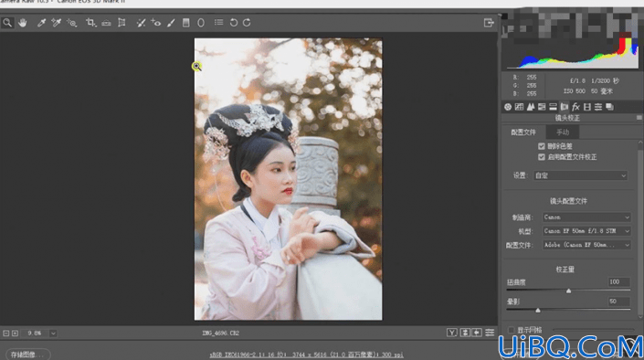Open the Basic panel tab icon

[508, 107]
